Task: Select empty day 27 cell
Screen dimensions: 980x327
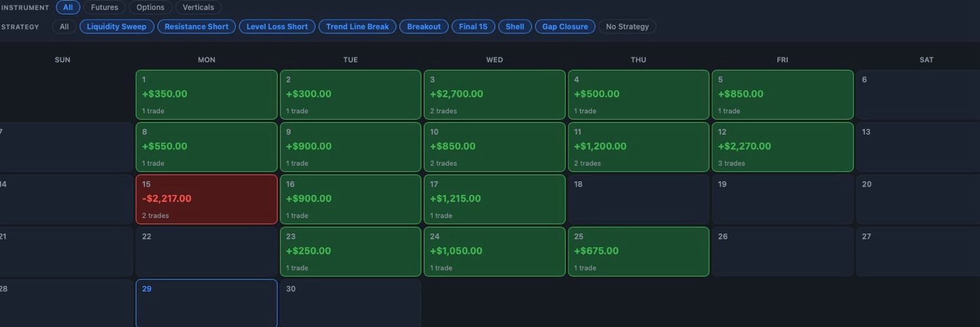Action: pyautogui.click(x=918, y=252)
